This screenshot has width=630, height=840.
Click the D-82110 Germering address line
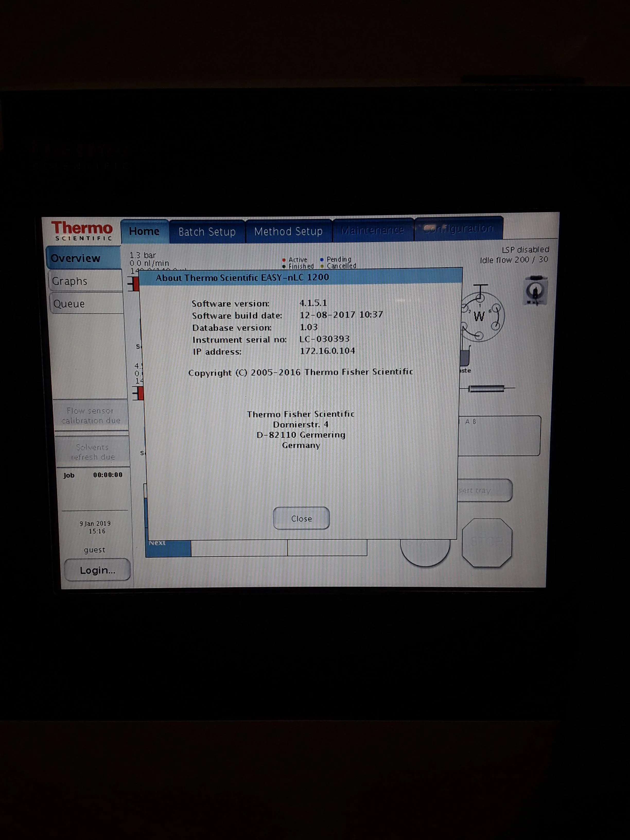(x=301, y=435)
